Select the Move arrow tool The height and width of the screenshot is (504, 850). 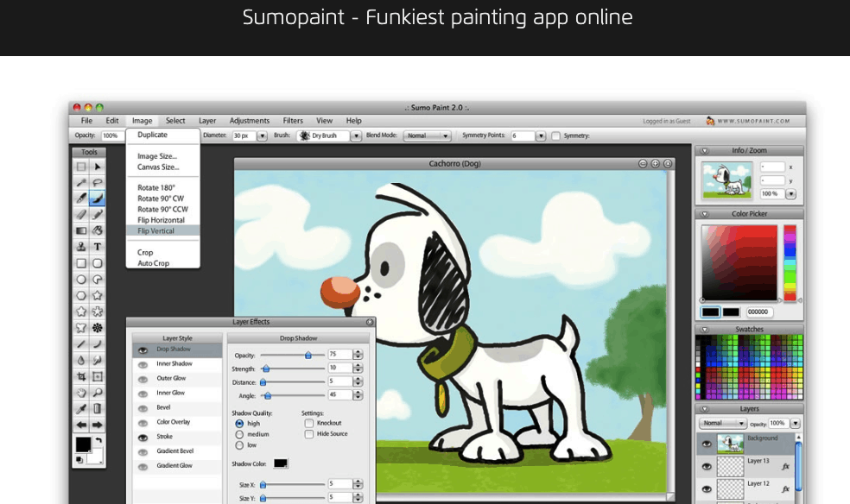98,167
